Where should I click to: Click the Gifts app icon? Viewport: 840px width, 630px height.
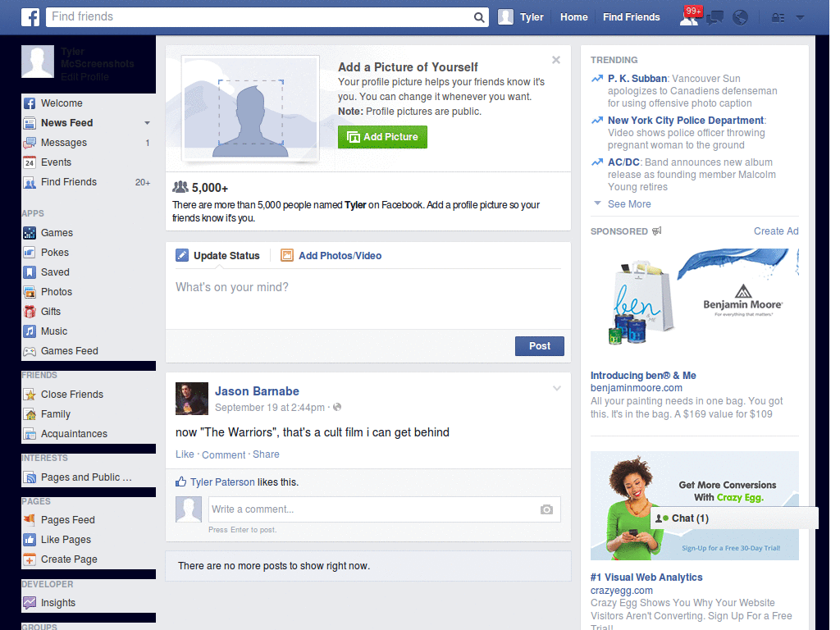click(x=30, y=312)
